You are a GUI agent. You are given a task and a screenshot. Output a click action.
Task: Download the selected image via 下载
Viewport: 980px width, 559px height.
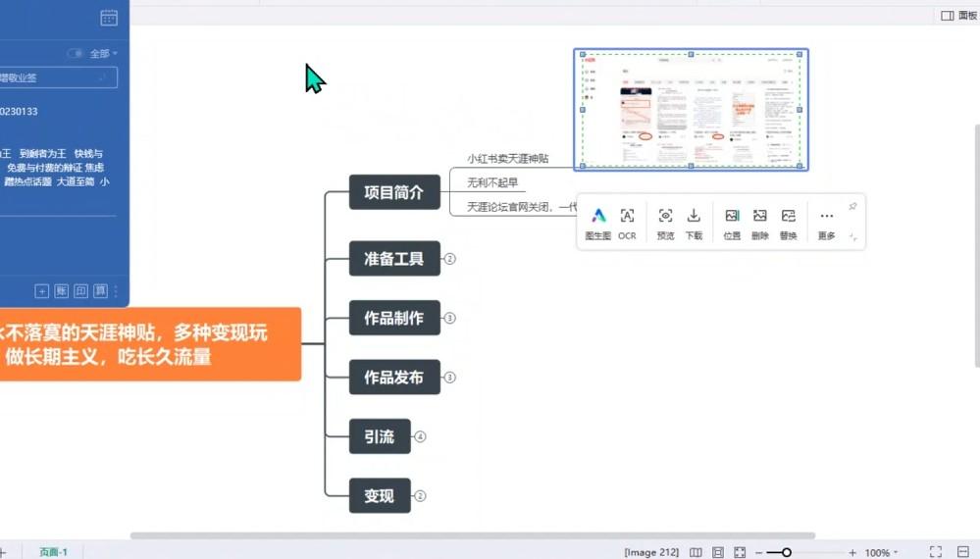point(694,223)
